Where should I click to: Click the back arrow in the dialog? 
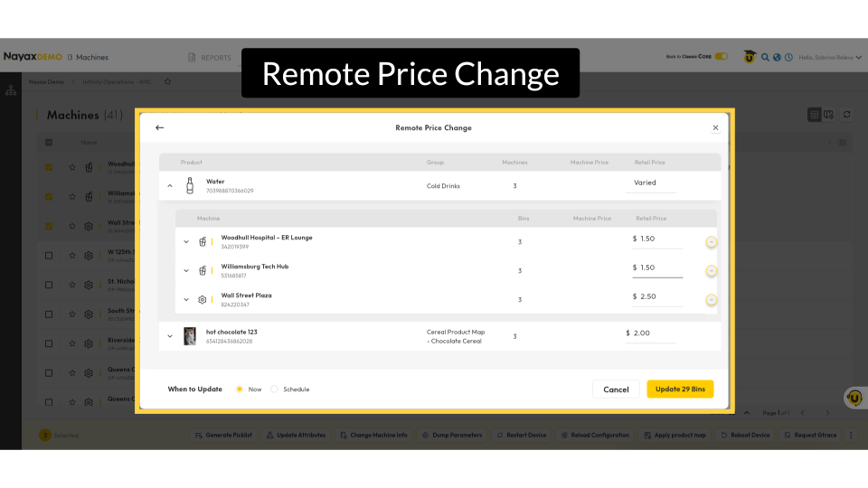160,127
